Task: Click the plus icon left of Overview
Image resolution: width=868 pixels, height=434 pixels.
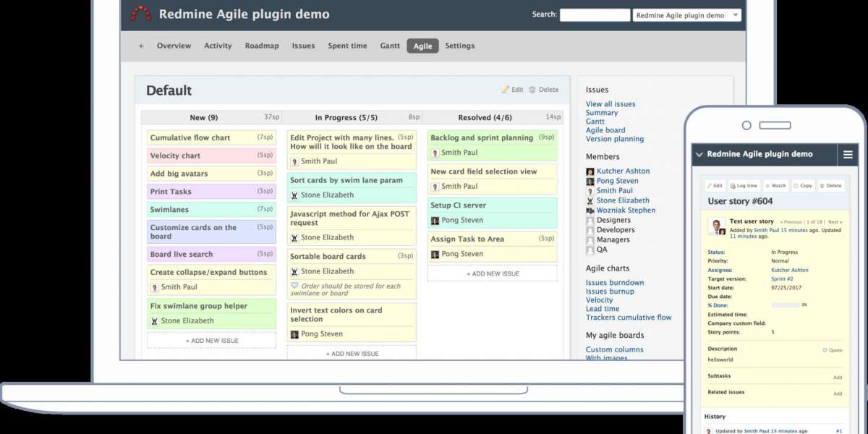Action: pos(141,46)
